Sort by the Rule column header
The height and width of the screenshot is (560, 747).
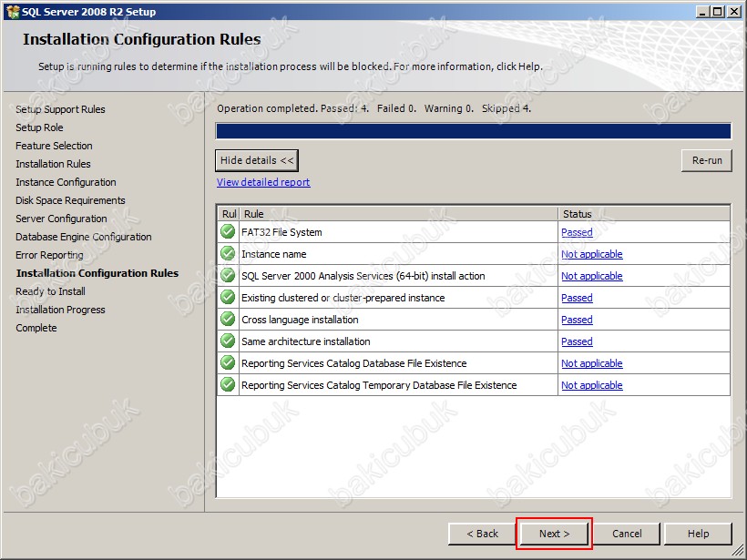[398, 214]
